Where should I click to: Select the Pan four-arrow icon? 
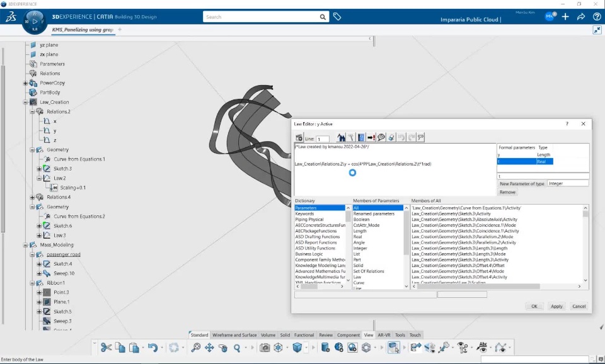(x=209, y=348)
